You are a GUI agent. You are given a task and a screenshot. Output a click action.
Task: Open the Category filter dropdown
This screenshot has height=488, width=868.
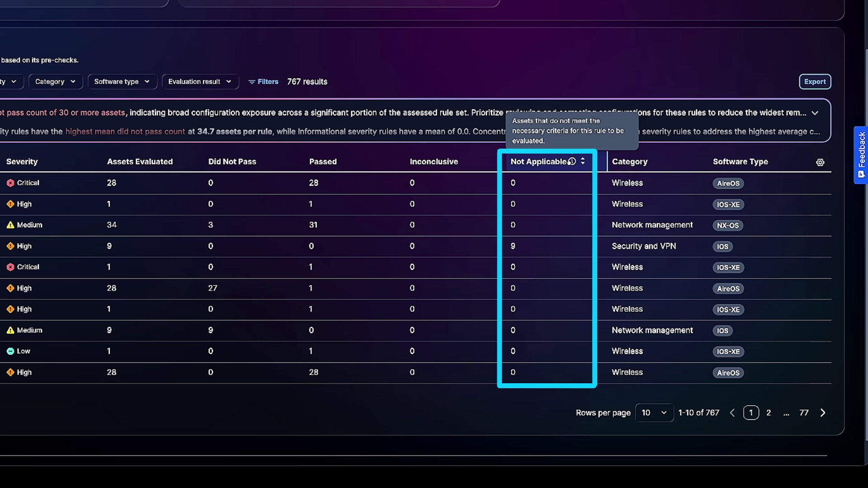click(x=55, y=82)
